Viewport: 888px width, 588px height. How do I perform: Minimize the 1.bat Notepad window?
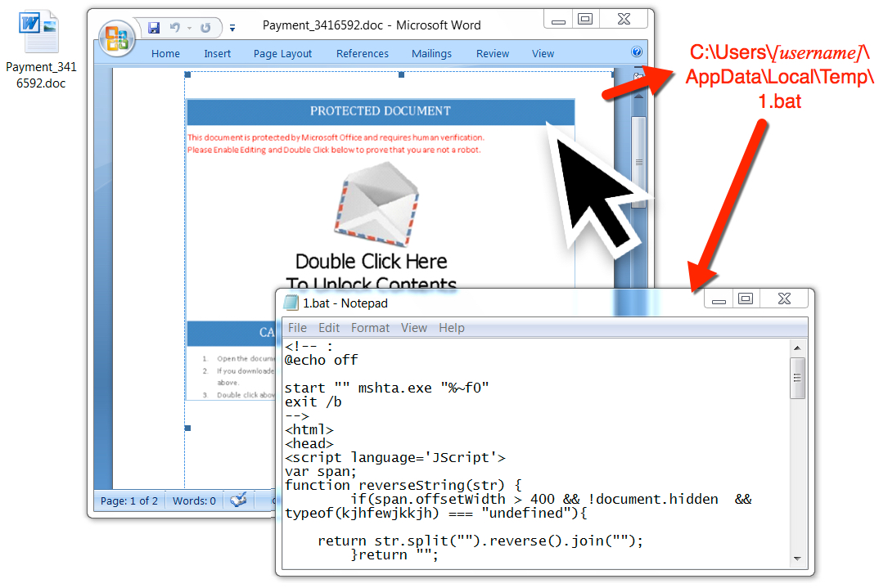coord(719,298)
